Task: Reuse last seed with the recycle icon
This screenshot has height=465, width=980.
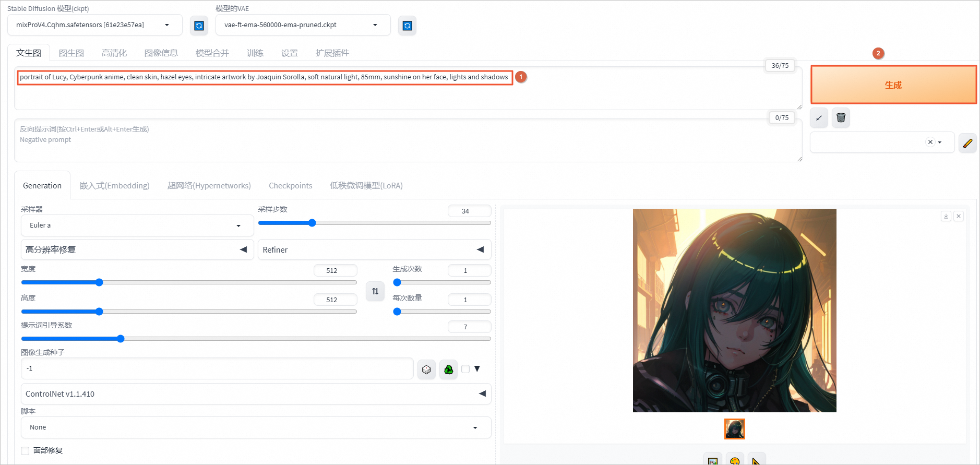Action: (x=448, y=369)
